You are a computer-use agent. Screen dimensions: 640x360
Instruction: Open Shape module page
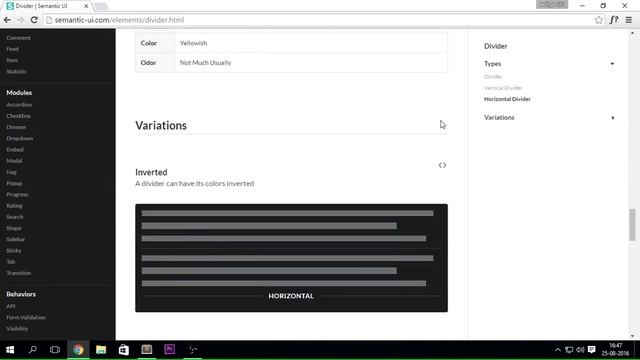click(x=13, y=228)
